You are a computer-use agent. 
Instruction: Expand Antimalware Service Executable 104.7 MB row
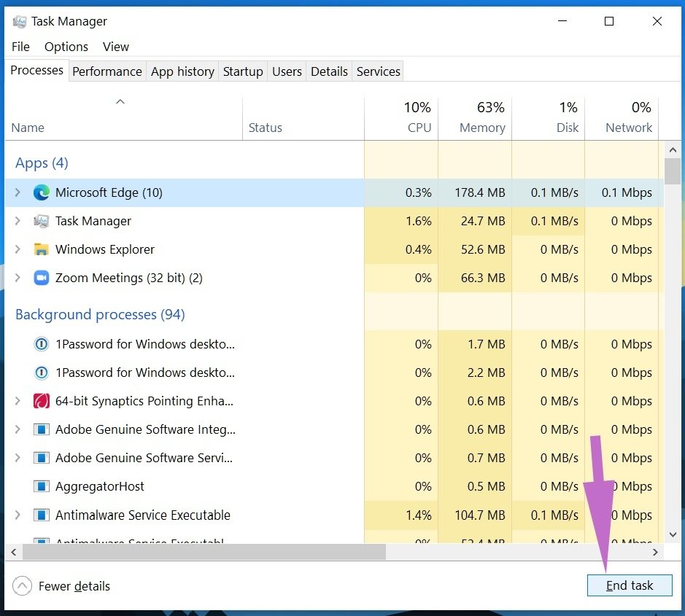[18, 515]
